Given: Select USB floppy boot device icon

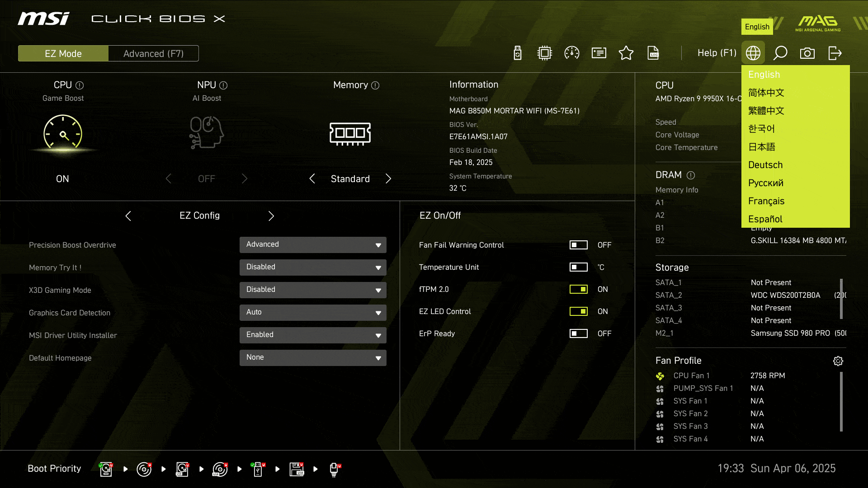Looking at the screenshot, I should pos(296,469).
